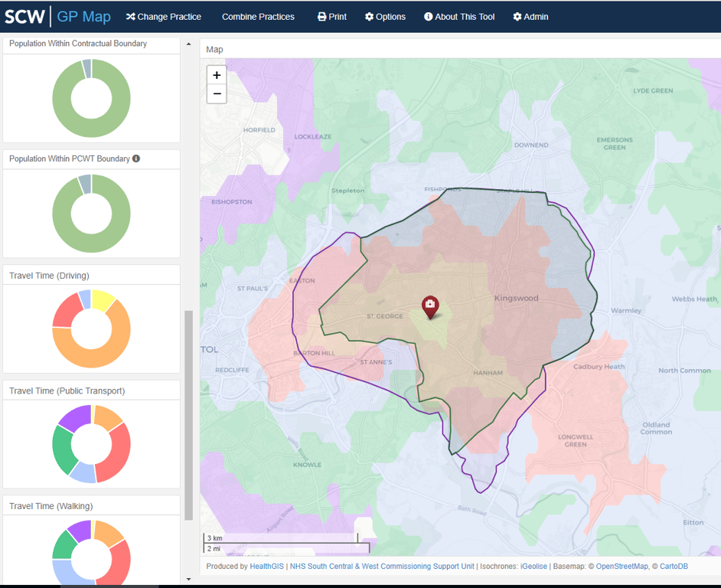The image size is (721, 588).
Task: Open the CartoDB attribution link
Action: (674, 567)
